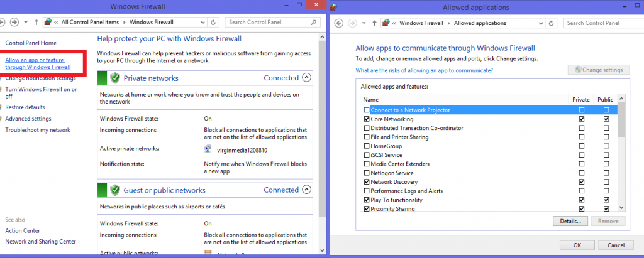Click OK in Allowed applications

click(x=577, y=245)
